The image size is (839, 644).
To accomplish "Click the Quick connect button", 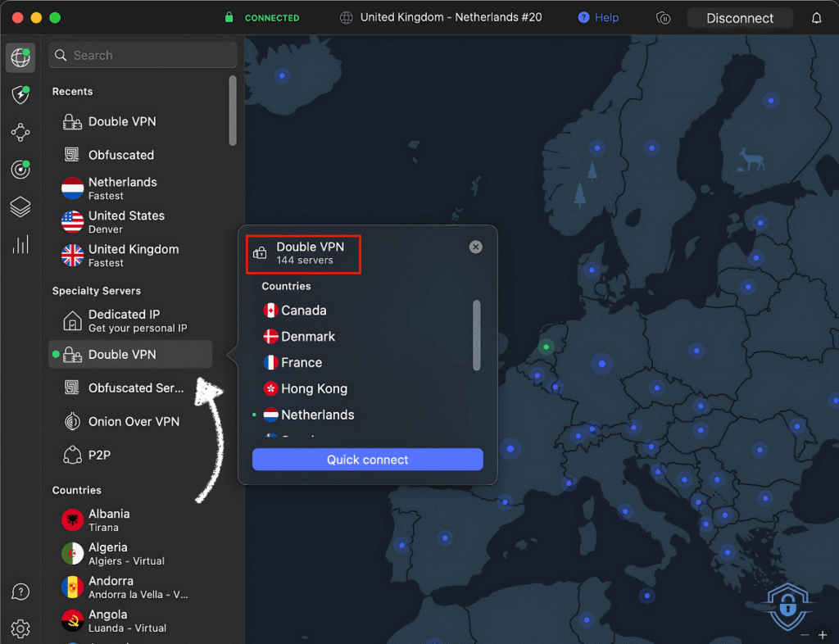I will 367,460.
